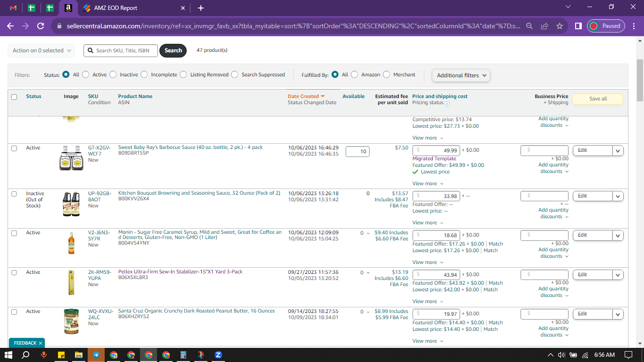
Task: Bookmark this page with the star icon
Action: [560, 26]
